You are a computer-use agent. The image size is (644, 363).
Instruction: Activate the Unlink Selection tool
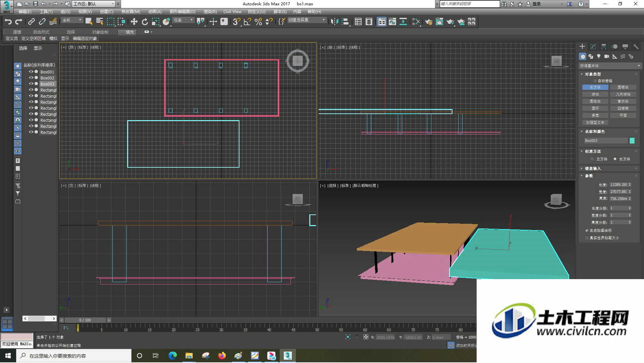point(42,22)
